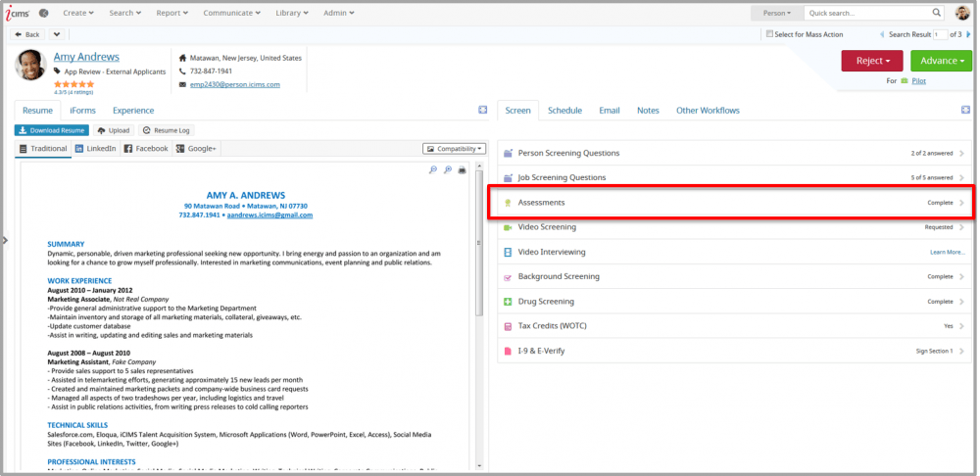Expand the Compatibility dropdown
The width and height of the screenshot is (980, 476).
[x=454, y=149]
